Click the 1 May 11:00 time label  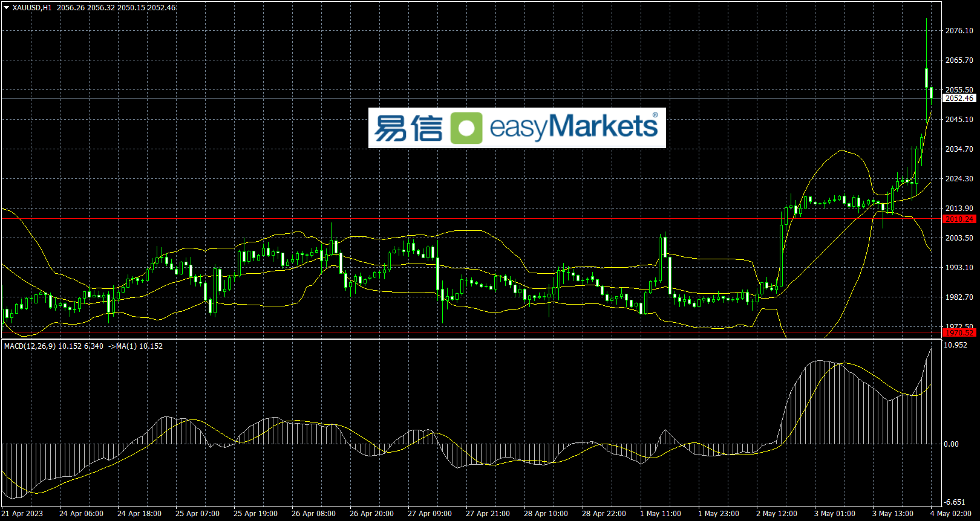pyautogui.click(x=661, y=514)
